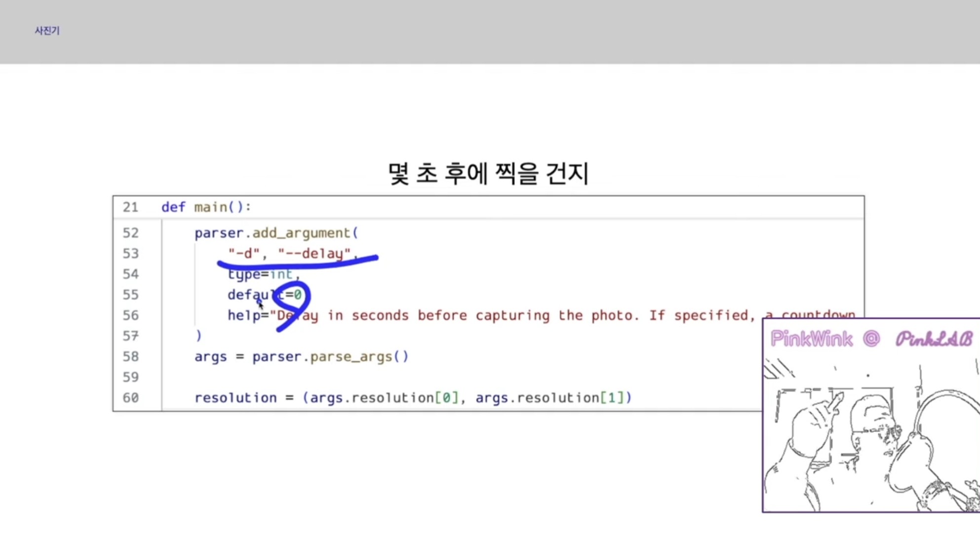
Task: Click args.resolution[0] in line 60
Action: pyautogui.click(x=384, y=398)
